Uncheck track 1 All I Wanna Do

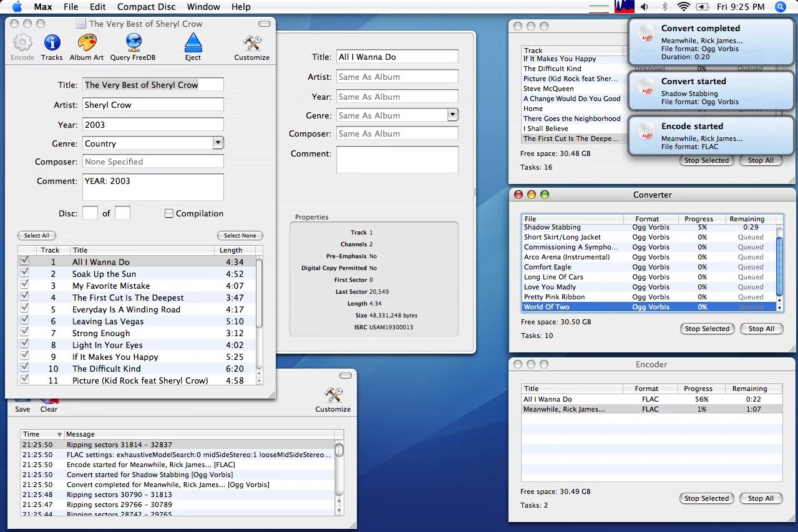(24, 261)
